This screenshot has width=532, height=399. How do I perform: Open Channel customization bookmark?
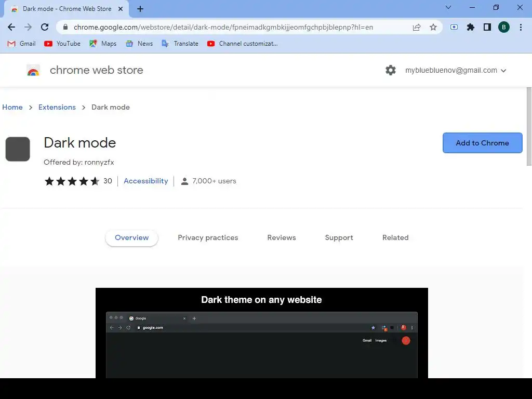[242, 44]
